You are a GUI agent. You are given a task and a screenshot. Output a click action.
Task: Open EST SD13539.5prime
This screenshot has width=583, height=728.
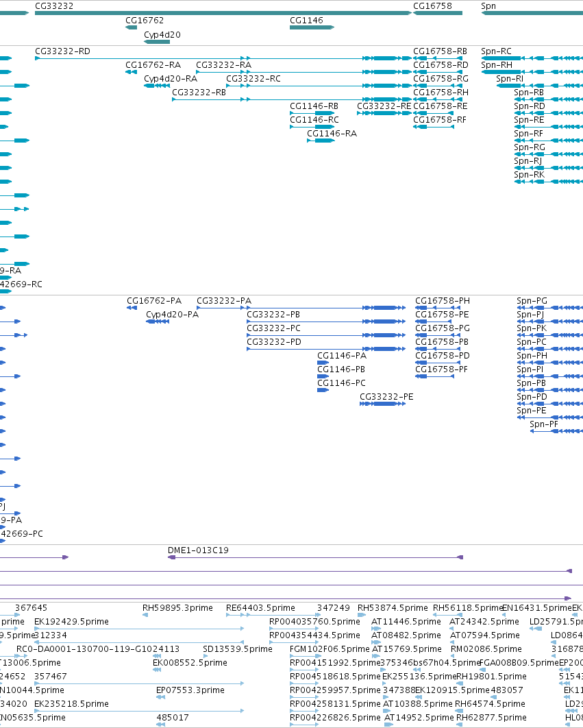[238, 649]
